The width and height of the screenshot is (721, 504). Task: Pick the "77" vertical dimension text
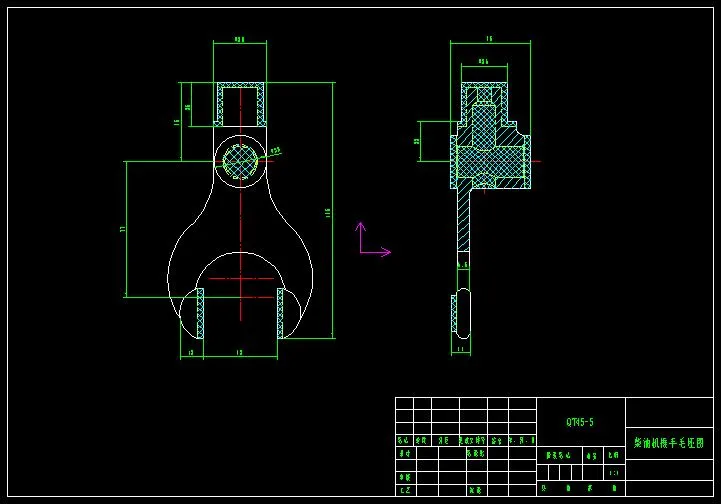click(122, 229)
